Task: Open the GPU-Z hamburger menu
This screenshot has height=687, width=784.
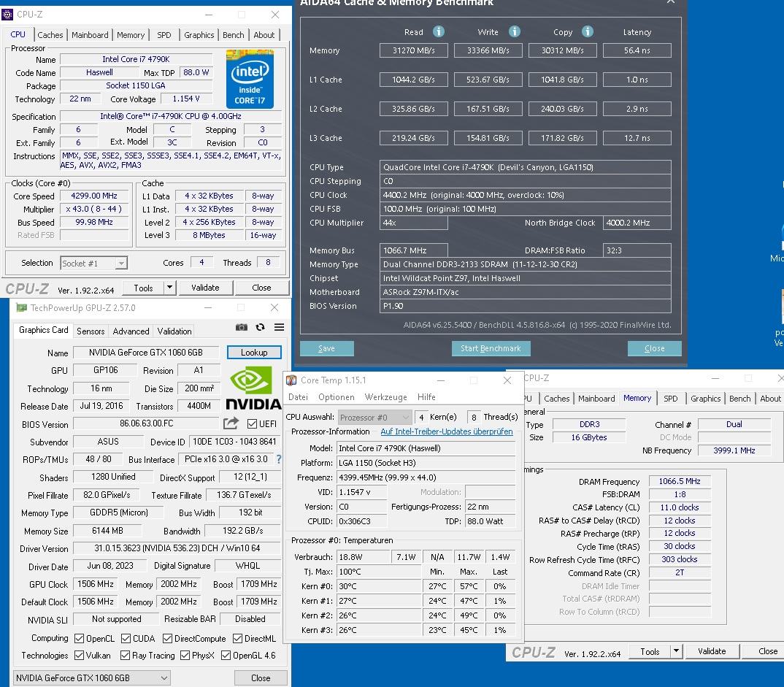Action: coord(279,327)
